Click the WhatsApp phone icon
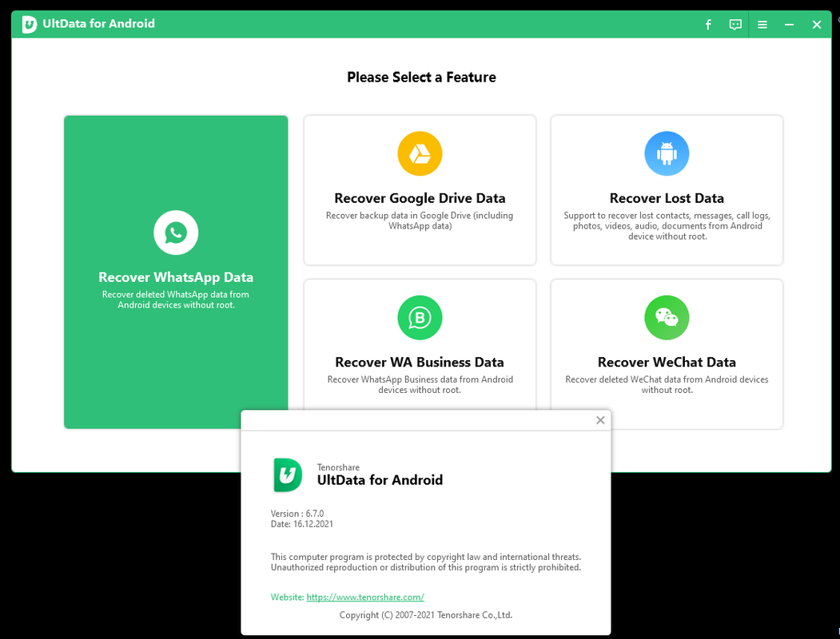This screenshot has height=639, width=840. pos(176,232)
